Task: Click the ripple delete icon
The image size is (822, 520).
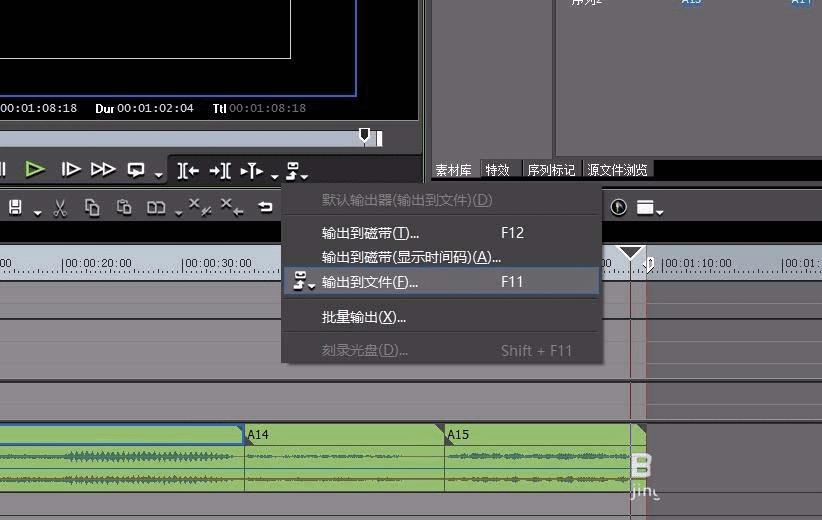Action: pyautogui.click(x=232, y=207)
